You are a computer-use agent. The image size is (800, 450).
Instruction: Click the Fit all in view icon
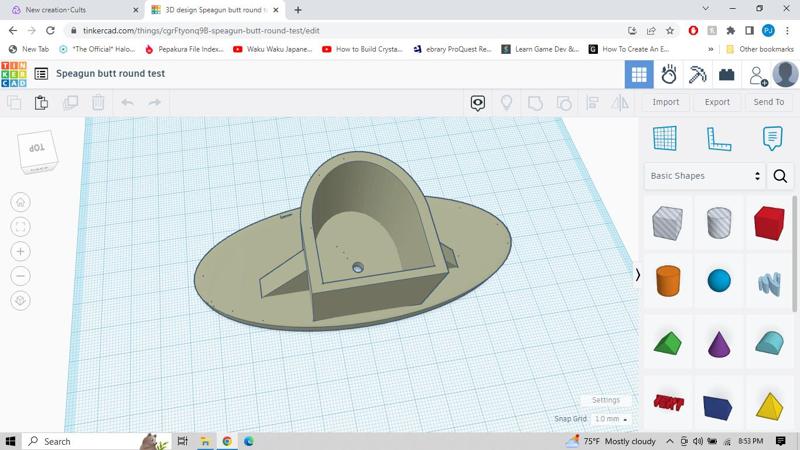tap(20, 227)
